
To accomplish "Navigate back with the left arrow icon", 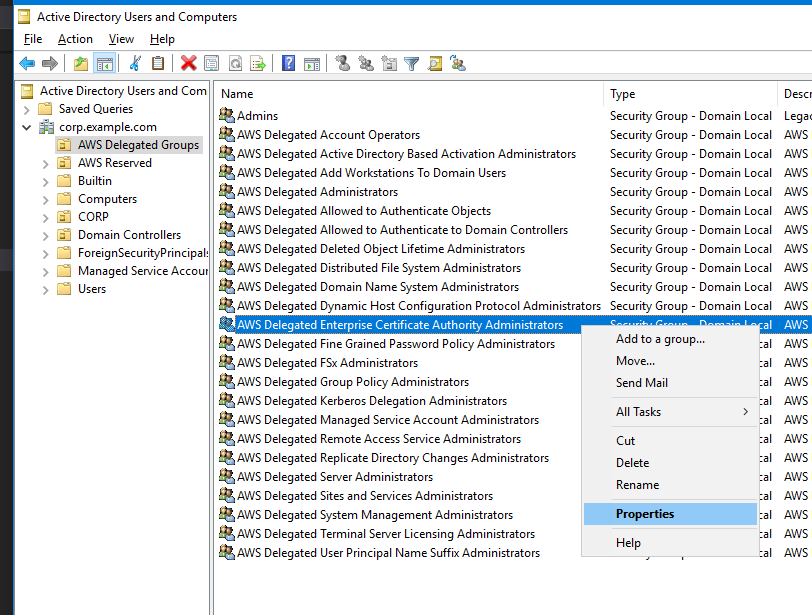I will point(27,63).
